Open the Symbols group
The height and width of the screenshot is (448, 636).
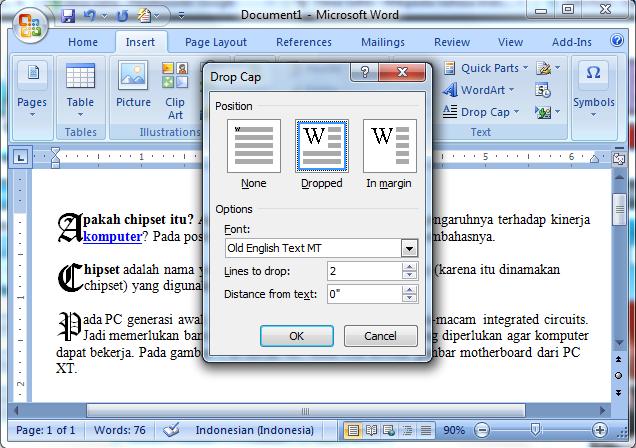(593, 90)
